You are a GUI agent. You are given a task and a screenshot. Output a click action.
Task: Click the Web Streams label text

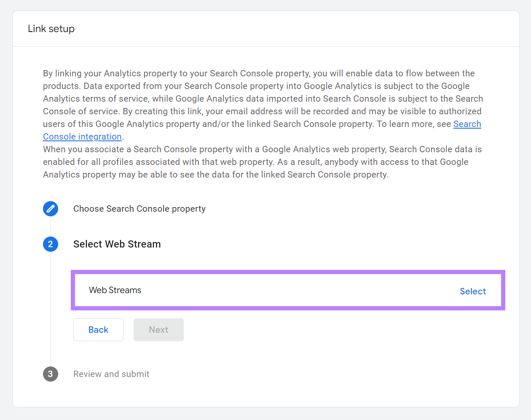pos(115,290)
